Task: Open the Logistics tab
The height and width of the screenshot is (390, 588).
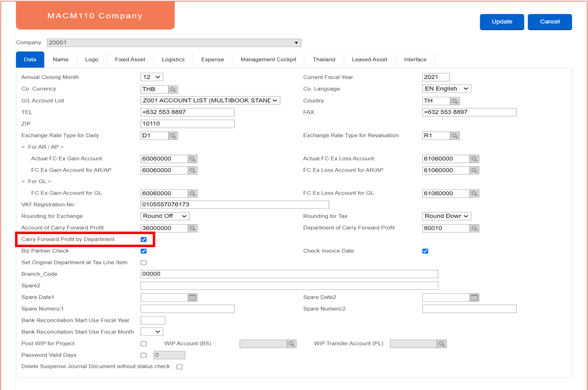Action: pyautogui.click(x=173, y=60)
